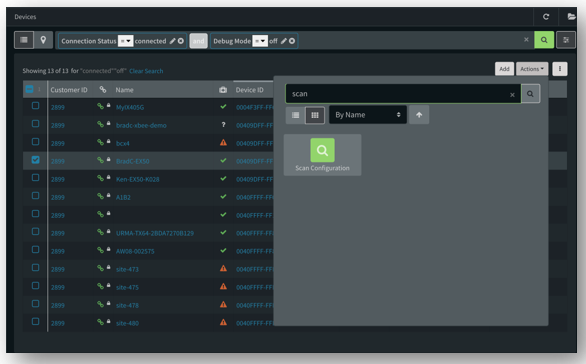Open the By Name sort dropdown
586x364 pixels.
pyautogui.click(x=368, y=115)
